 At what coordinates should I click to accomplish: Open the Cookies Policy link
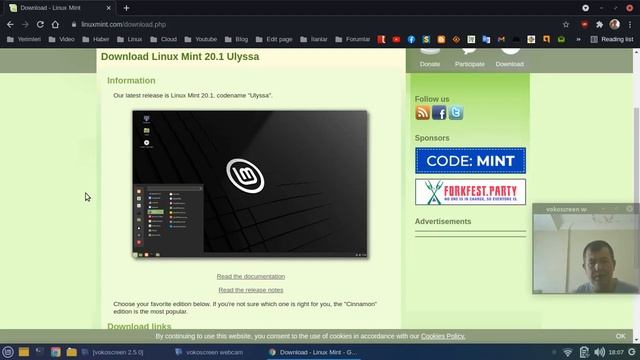[443, 336]
